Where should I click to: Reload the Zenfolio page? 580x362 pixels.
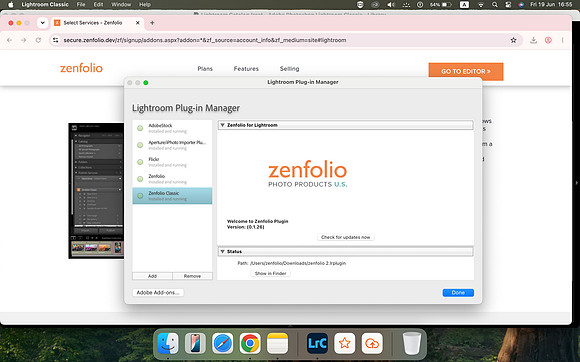[x=38, y=40]
